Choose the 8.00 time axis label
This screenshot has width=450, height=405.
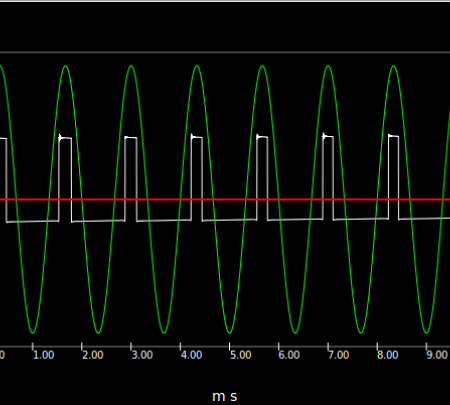click(x=388, y=355)
